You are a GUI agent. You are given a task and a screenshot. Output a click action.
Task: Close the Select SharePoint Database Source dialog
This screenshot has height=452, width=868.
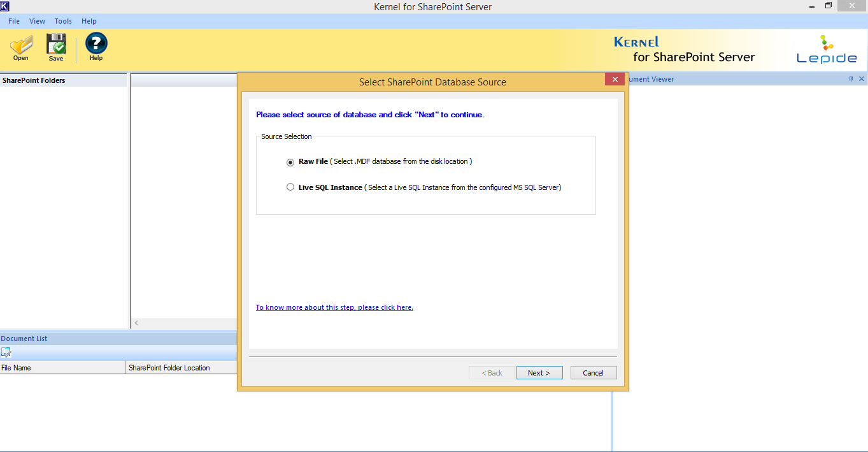pos(615,80)
